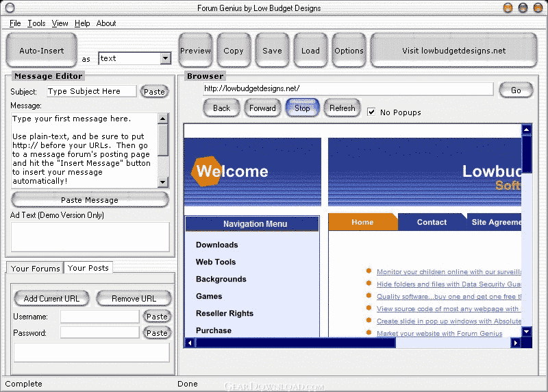Click message editor scroll down arrow
This screenshot has width=548, height=392.
coord(163,182)
